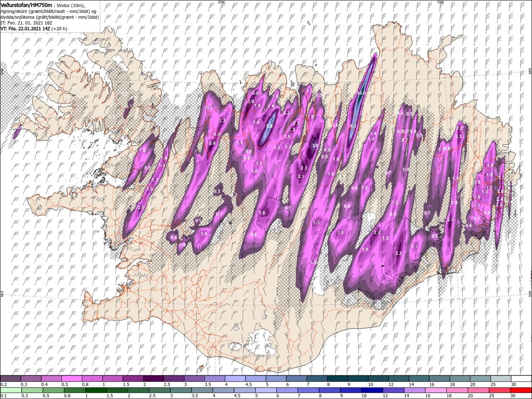Screen dimensions: 532x399
Task: Click the 2.1 precipitation value on the map
Action: click(x=301, y=176)
